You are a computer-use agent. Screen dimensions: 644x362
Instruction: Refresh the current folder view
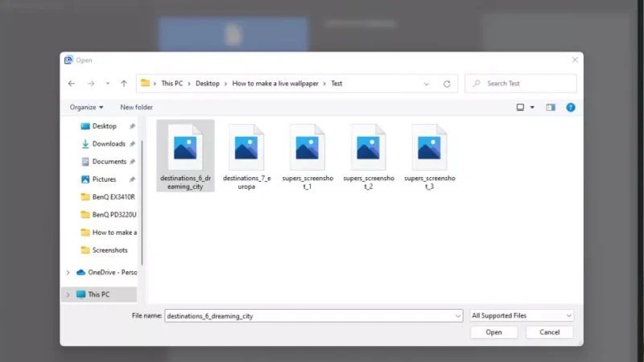447,84
